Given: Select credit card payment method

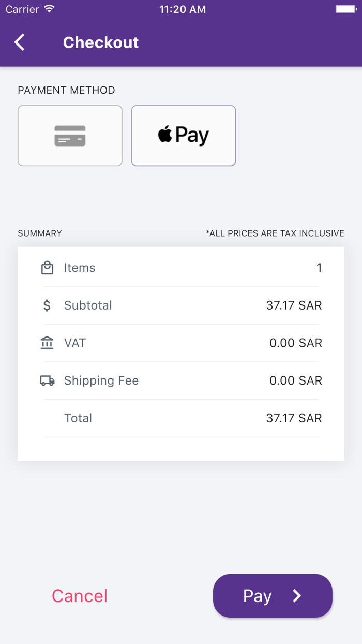Looking at the screenshot, I should tap(70, 136).
